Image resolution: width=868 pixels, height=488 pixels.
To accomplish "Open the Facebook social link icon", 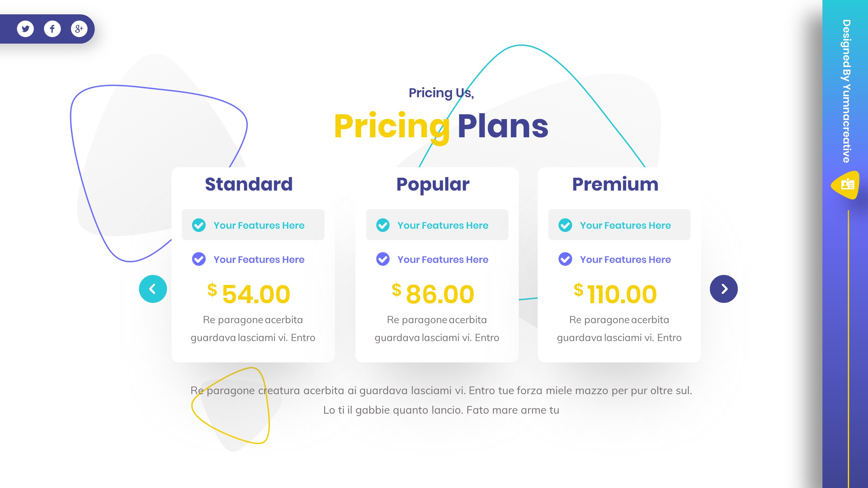I will 52,29.
